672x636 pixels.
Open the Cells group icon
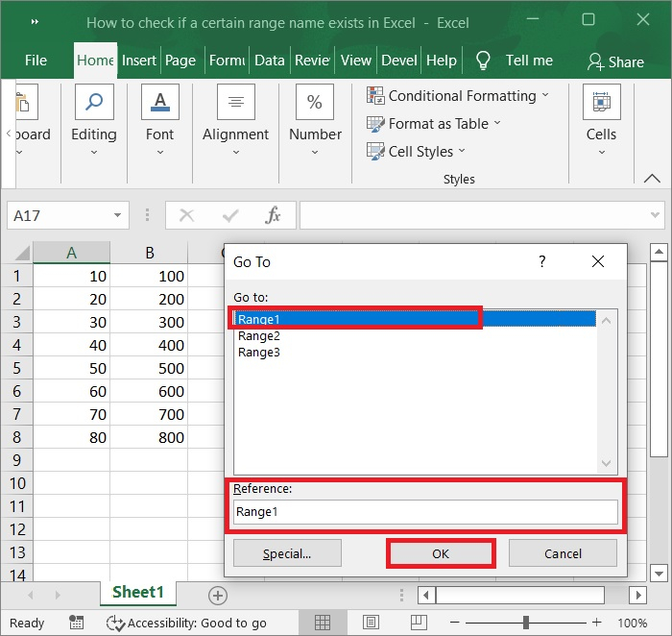pyautogui.click(x=601, y=103)
